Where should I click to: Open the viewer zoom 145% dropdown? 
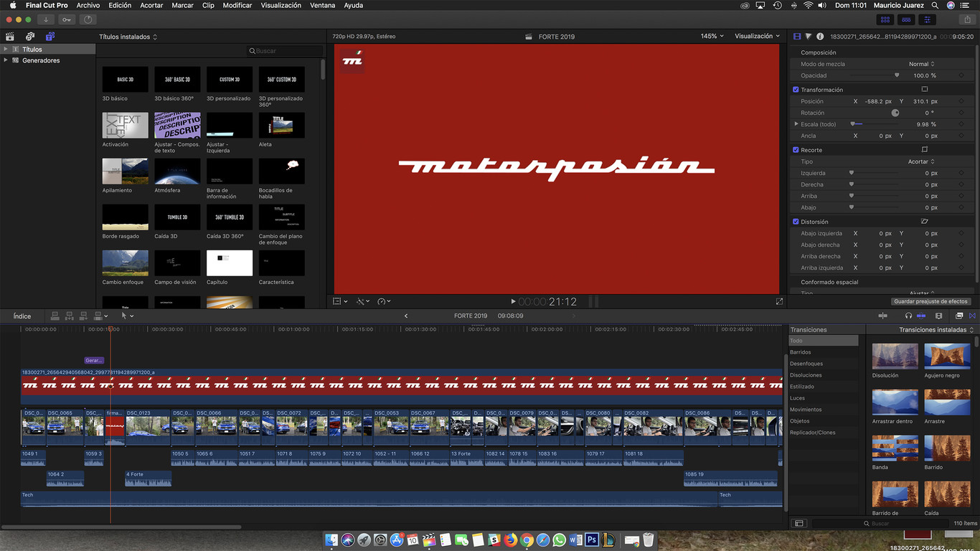point(712,36)
